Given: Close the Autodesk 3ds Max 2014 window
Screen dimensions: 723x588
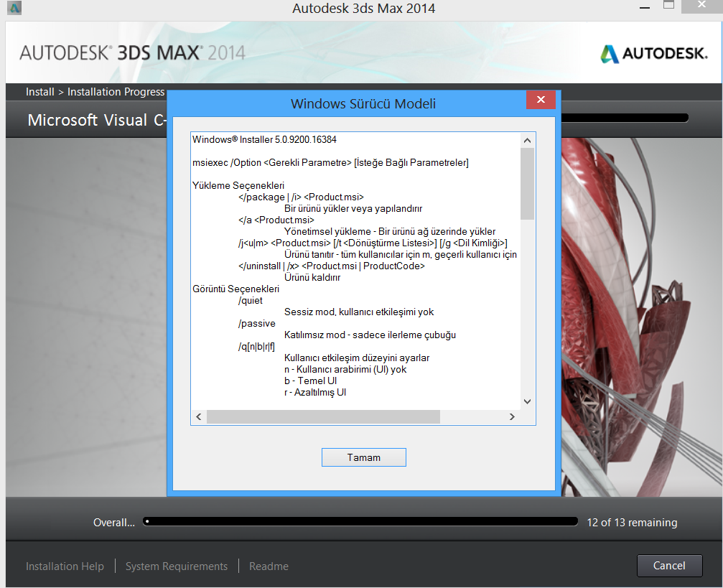Looking at the screenshot, I should (x=701, y=6).
